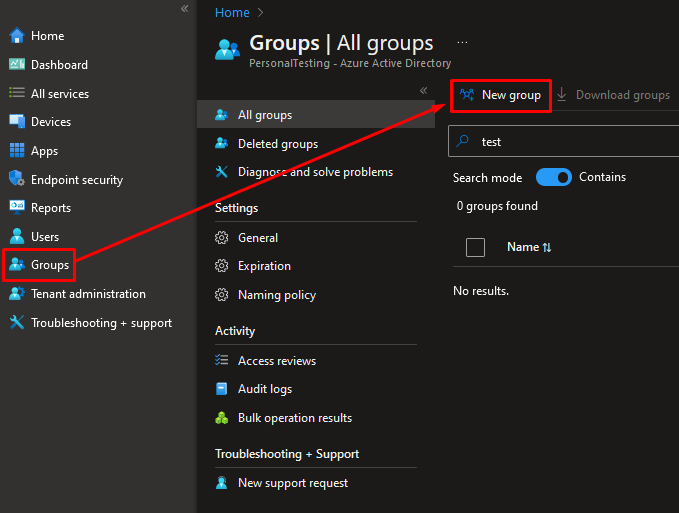Click the All groups people icon
Image resolution: width=679 pixels, height=513 pixels.
[x=222, y=115]
